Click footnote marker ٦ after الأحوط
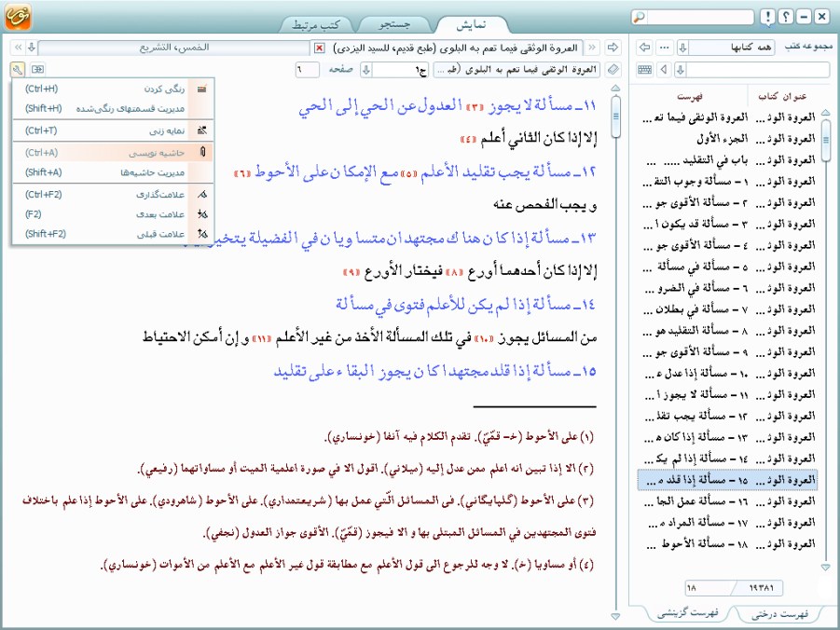The height and width of the screenshot is (630, 840). coord(242,173)
